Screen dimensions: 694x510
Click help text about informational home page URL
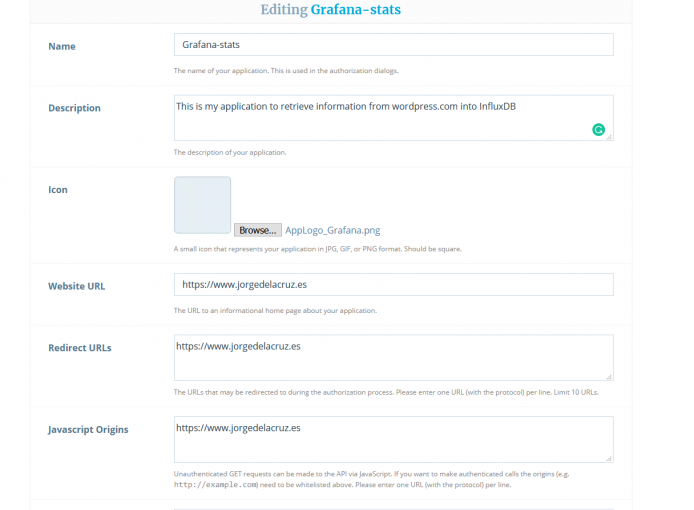pyautogui.click(x=275, y=311)
